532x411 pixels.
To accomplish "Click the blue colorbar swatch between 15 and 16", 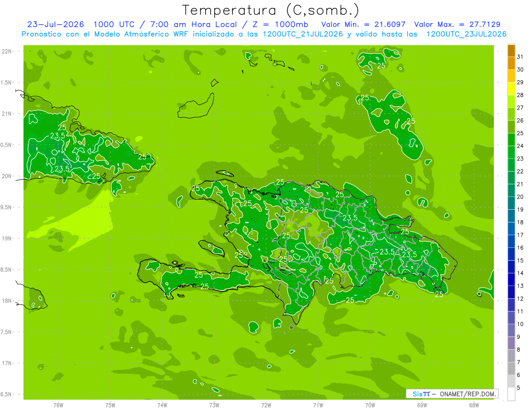I will click(x=511, y=254).
